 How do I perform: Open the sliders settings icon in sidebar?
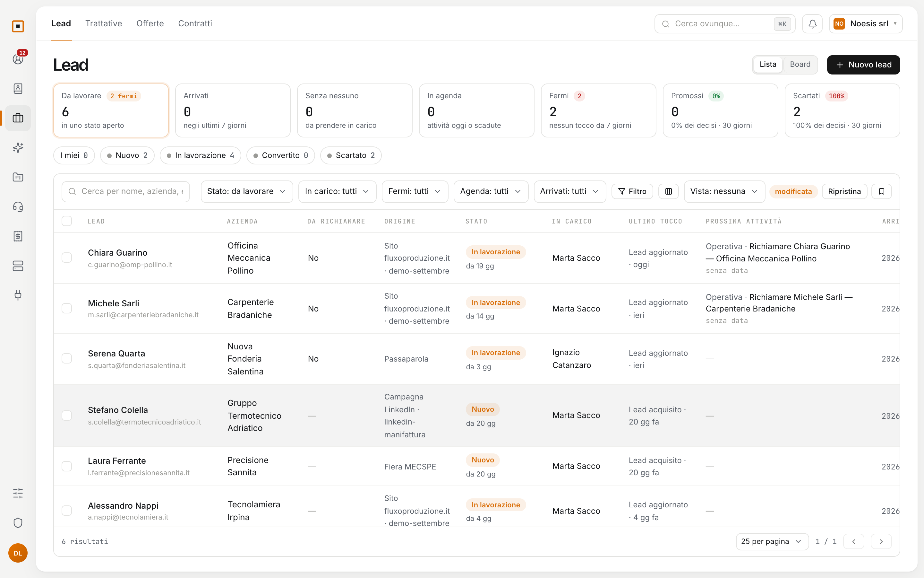18,493
